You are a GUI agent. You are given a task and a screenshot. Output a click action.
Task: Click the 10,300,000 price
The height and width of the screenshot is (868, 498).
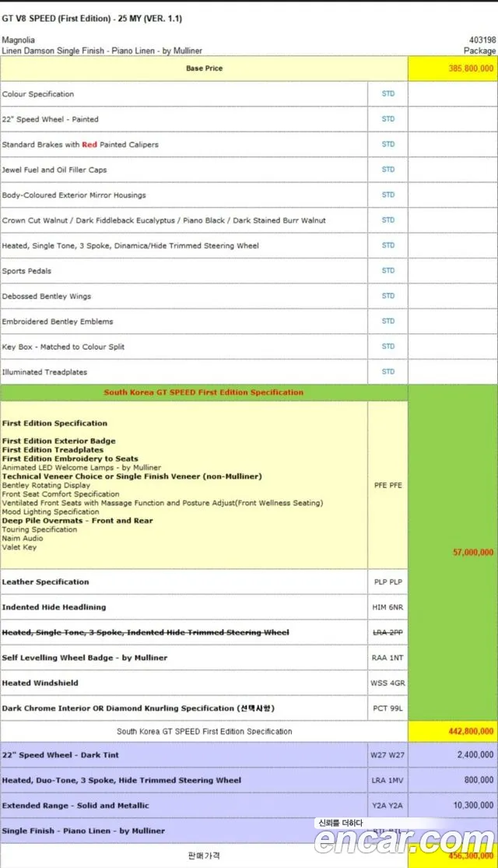[474, 806]
